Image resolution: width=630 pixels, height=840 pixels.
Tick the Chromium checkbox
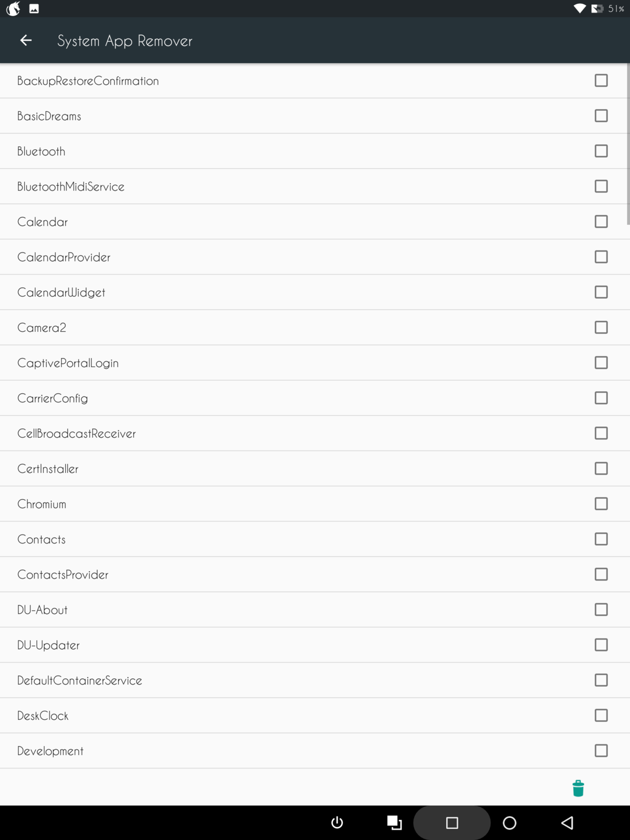pyautogui.click(x=601, y=504)
